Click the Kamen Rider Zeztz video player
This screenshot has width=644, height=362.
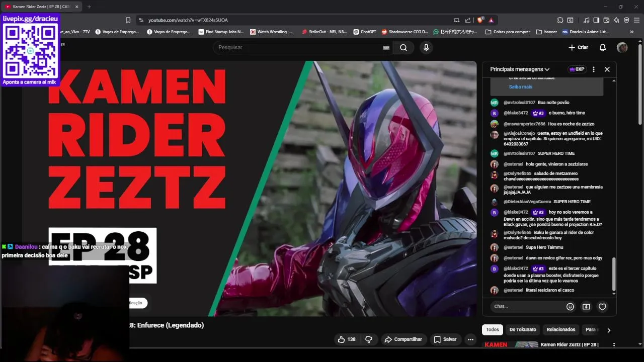[x=249, y=189]
